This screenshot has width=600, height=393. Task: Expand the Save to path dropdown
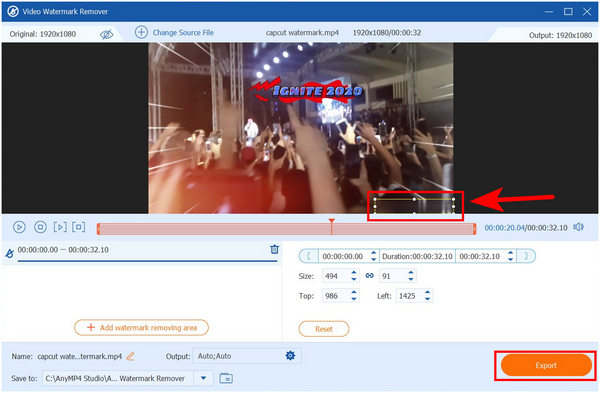click(204, 378)
